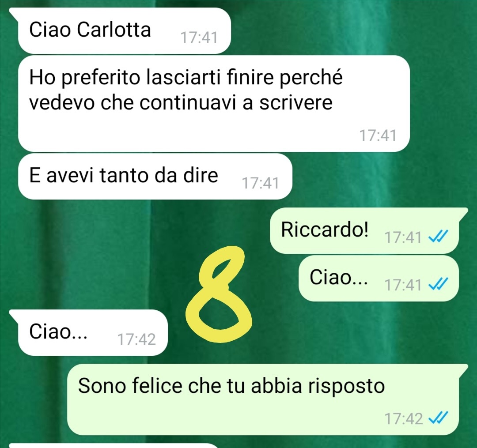Viewport: 477px width, 448px height.
Task: Select the "E avevi tanto da dire" bubble
Action: click(155, 176)
